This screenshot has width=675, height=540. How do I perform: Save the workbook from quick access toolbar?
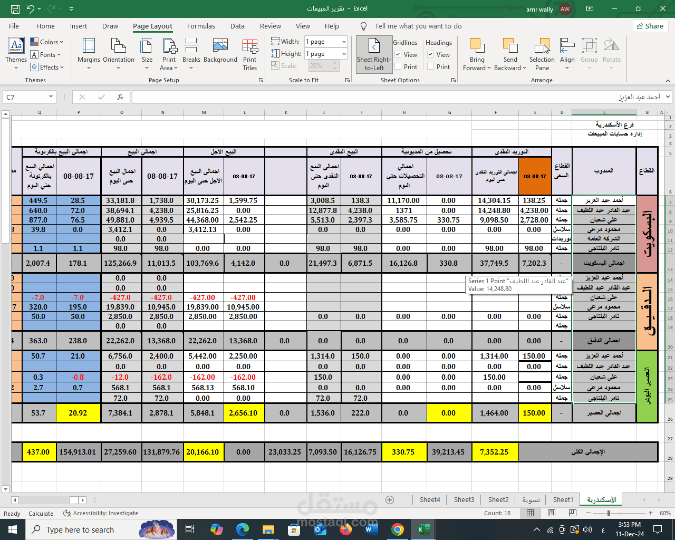(15, 9)
